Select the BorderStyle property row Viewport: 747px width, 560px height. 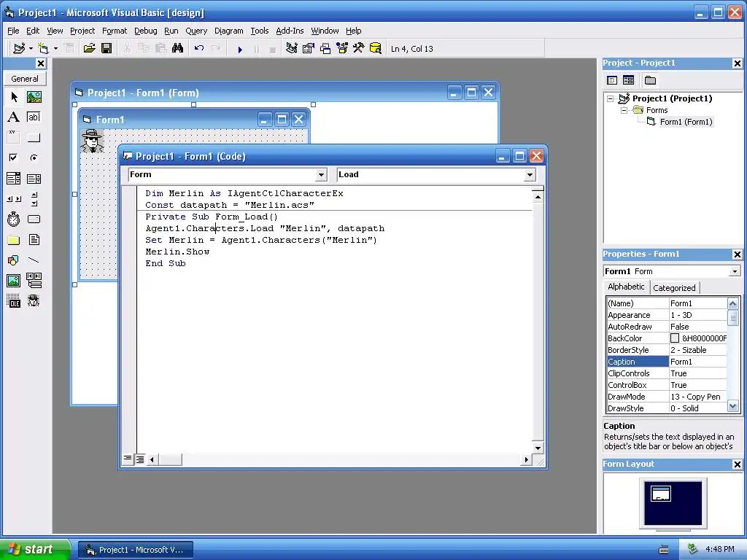[x=667, y=350]
